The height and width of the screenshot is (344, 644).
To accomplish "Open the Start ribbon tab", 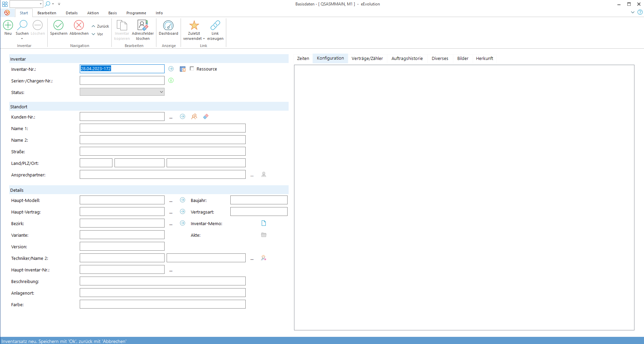I will point(24,13).
